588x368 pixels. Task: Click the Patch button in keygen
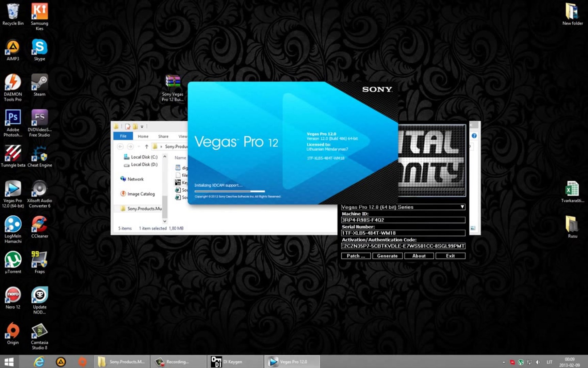pyautogui.click(x=356, y=256)
